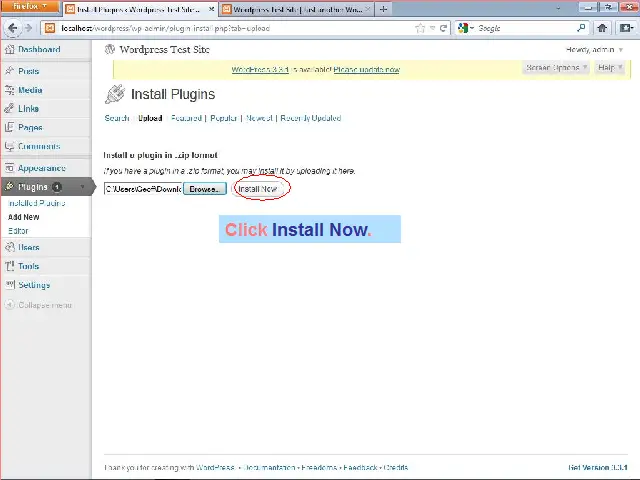
Task: Click the Settings icon in sidebar
Action: point(9,285)
